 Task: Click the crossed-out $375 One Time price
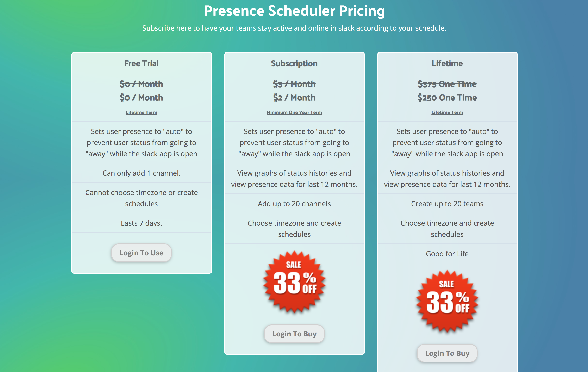[447, 84]
